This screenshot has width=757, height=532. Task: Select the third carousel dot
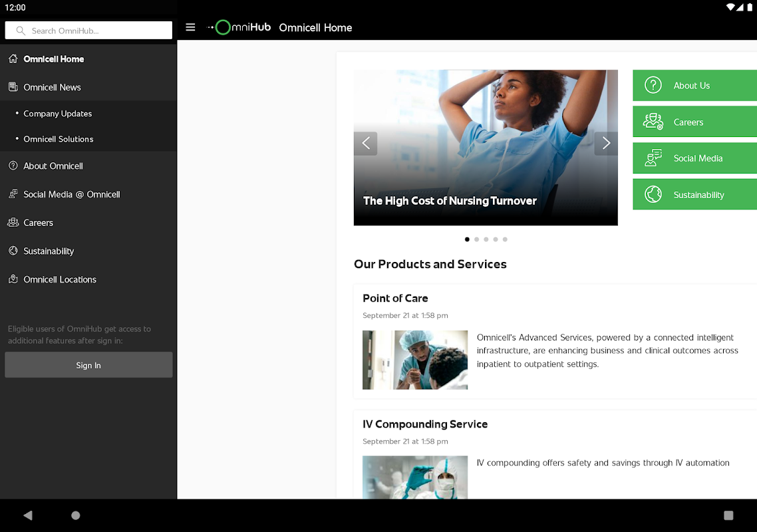(486, 239)
